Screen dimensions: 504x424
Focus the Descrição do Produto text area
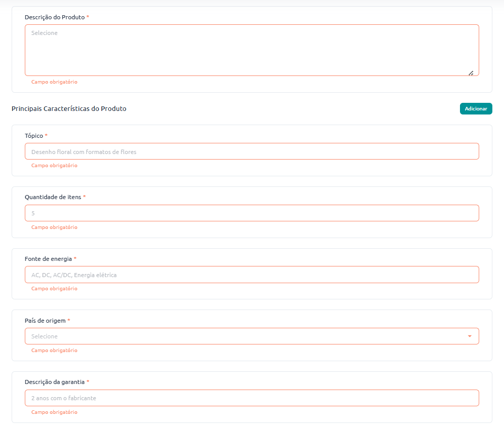pos(251,50)
